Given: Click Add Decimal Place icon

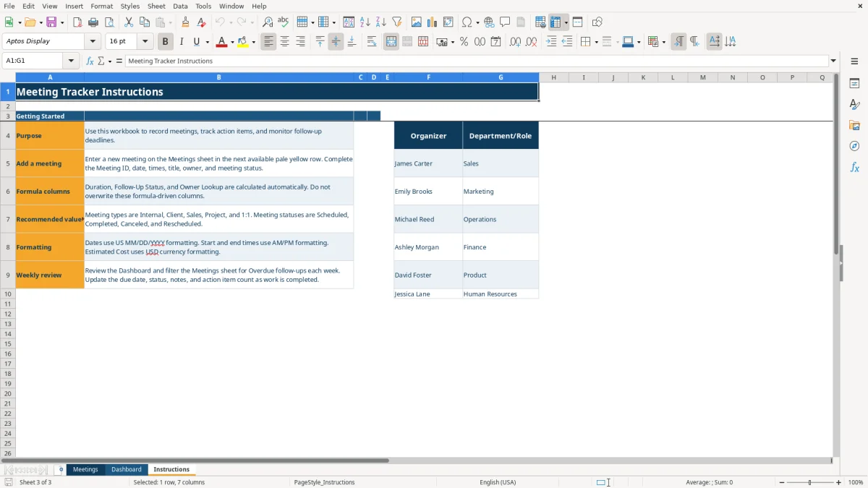Looking at the screenshot, I should tap(515, 42).
